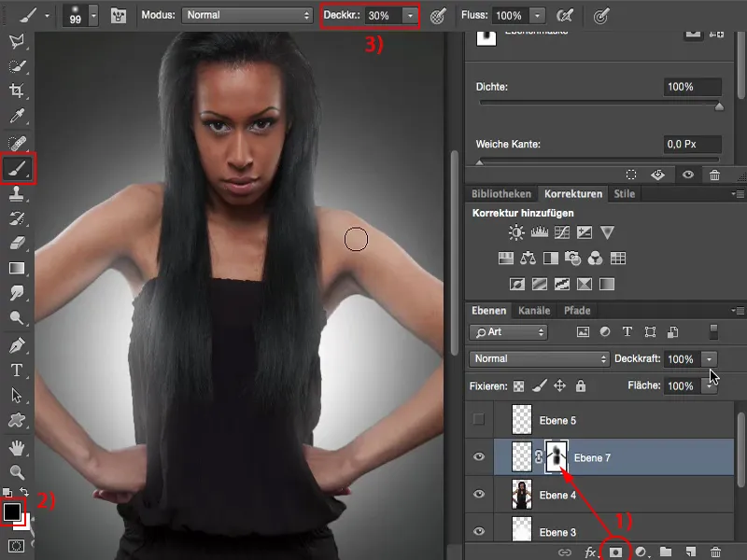Open the fx layer styles icon

590,552
